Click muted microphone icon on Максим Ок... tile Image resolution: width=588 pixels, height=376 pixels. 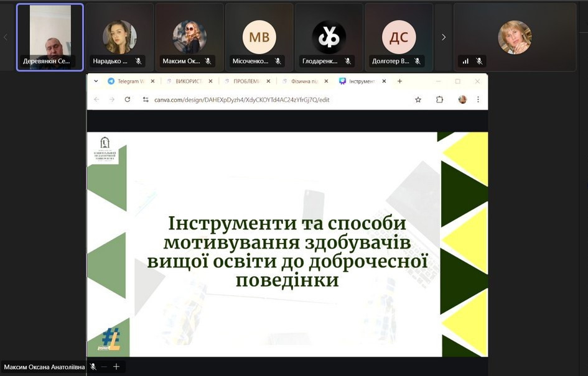(208, 61)
